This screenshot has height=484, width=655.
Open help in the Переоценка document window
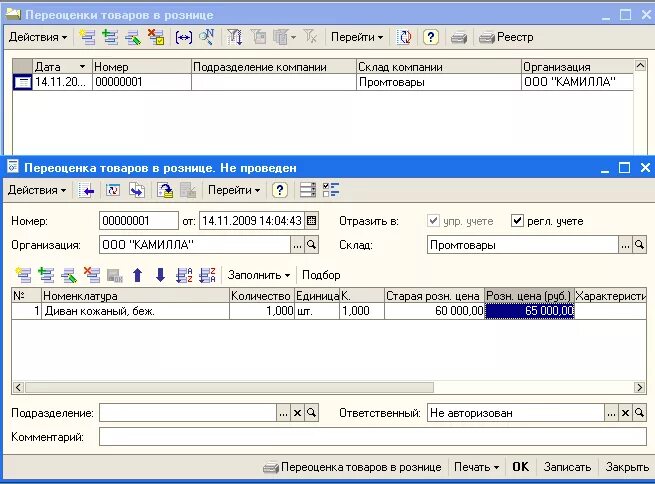(x=279, y=190)
